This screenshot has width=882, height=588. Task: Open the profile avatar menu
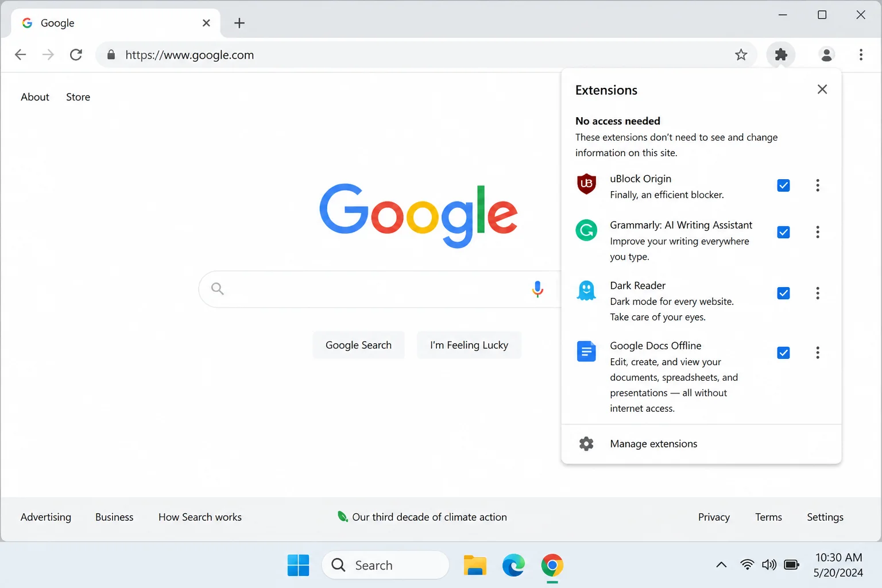[x=826, y=55]
